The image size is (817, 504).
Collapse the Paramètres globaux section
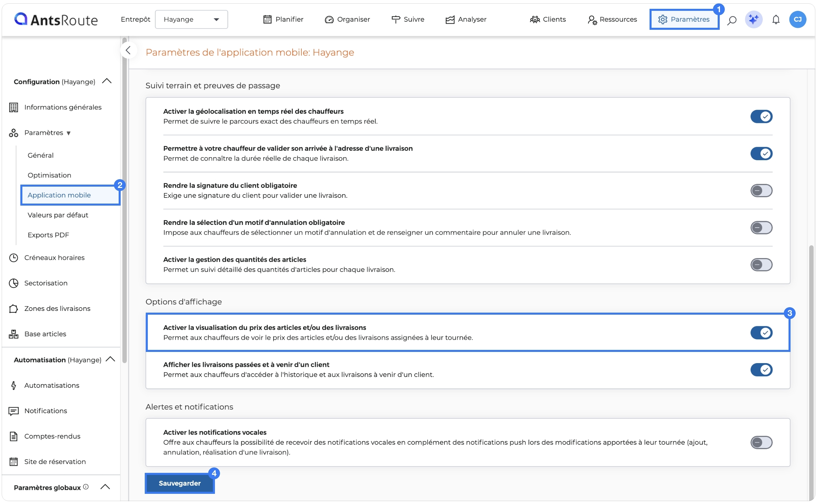(105, 487)
